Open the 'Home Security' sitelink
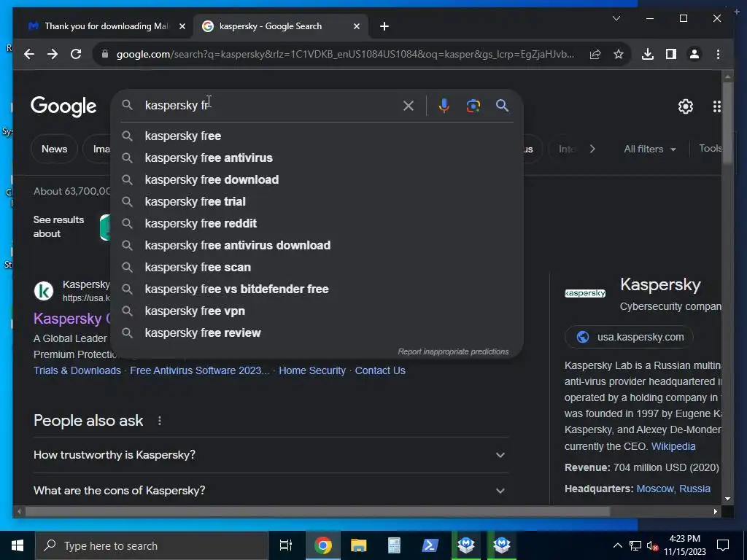This screenshot has height=560, width=747. [312, 370]
